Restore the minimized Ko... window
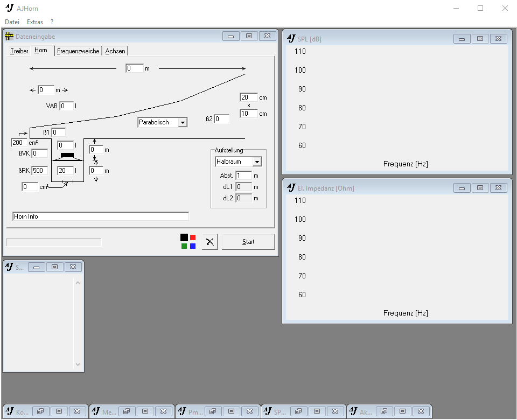 [x=40, y=411]
